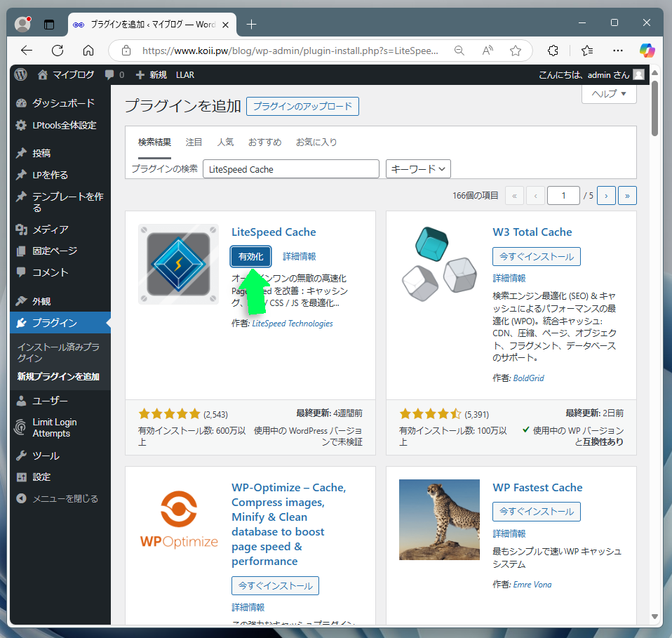Image resolution: width=672 pixels, height=638 pixels.
Task: Click the 新規 plus item in admin bar
Action: tap(151, 74)
